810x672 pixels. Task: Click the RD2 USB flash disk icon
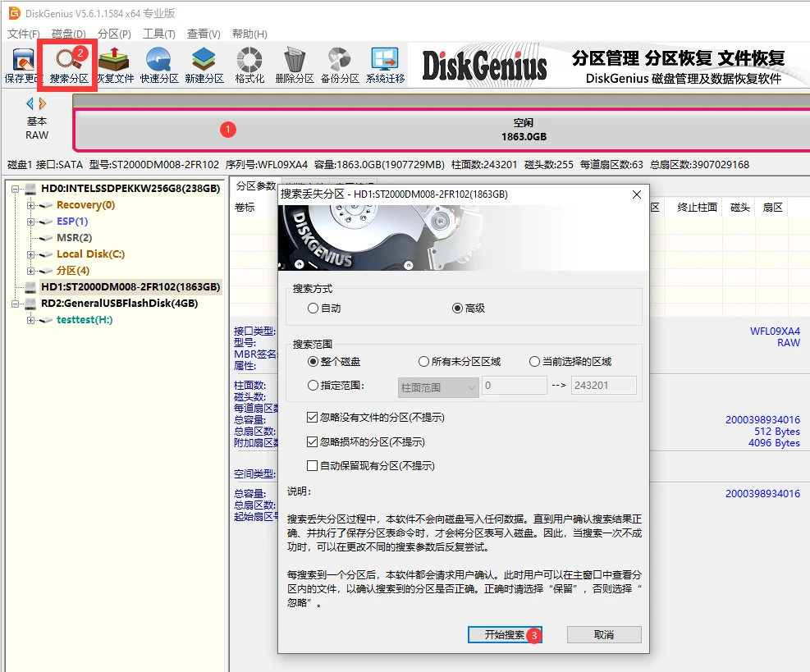(31, 304)
